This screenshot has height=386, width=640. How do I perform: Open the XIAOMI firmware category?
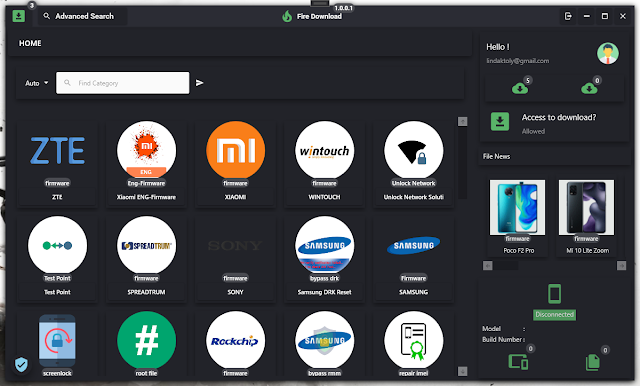click(236, 163)
